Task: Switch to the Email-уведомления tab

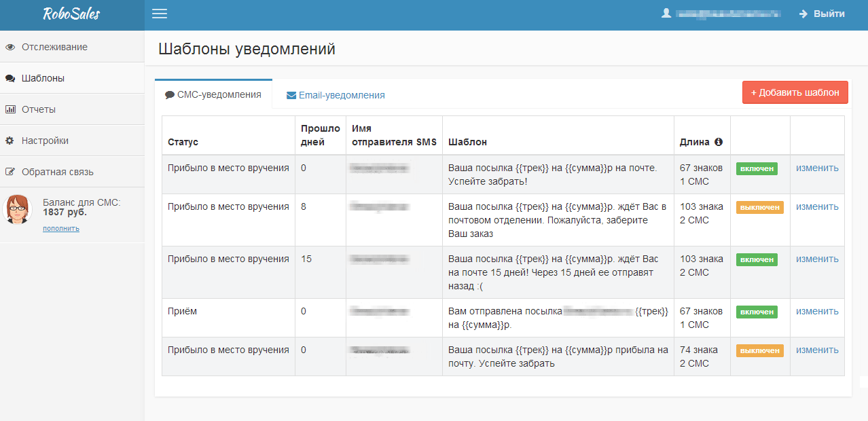Action: point(336,96)
